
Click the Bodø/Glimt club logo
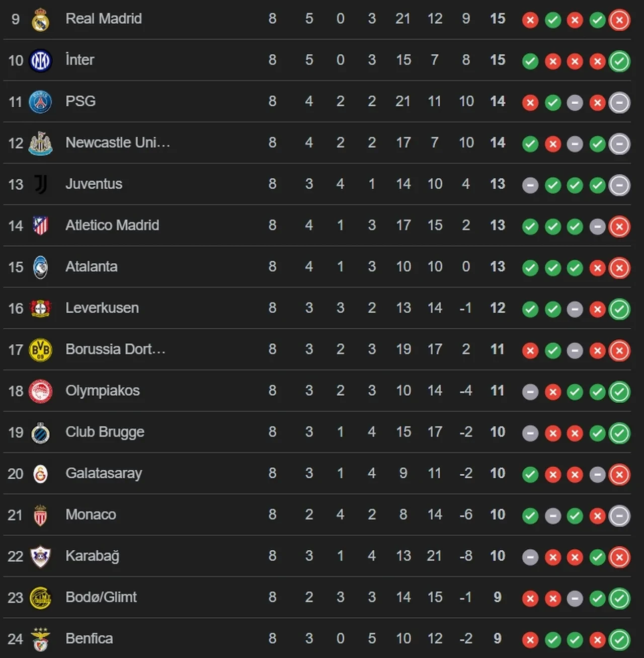[x=40, y=598]
